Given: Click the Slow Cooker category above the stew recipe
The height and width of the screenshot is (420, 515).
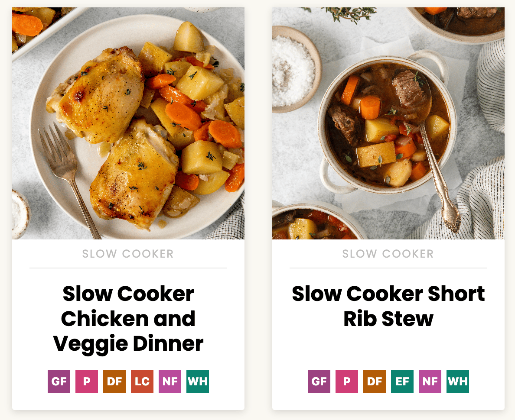Looking at the screenshot, I should click(388, 254).
